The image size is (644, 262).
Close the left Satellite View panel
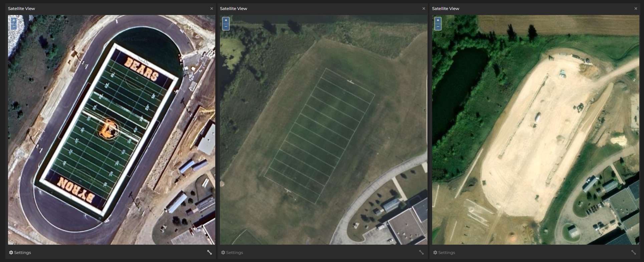click(212, 9)
